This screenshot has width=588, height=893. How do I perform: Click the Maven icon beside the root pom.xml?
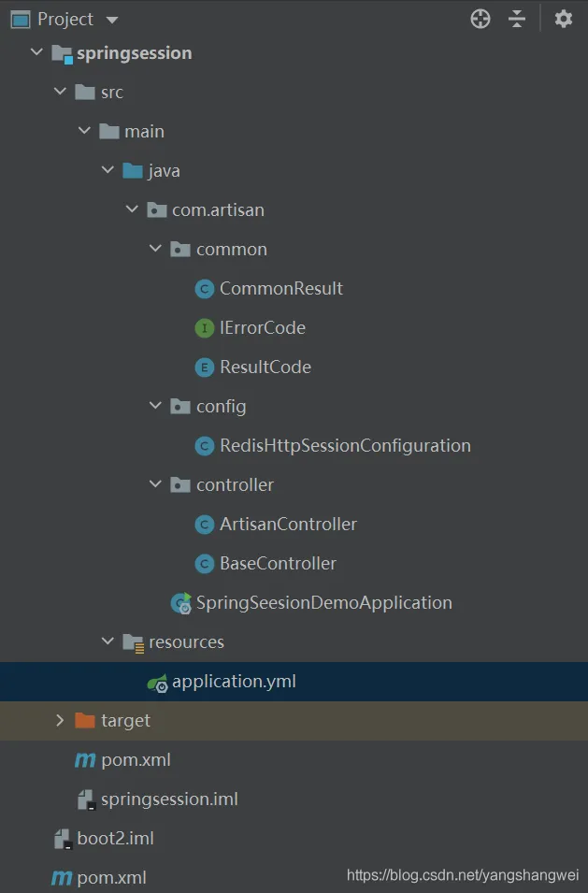[62, 878]
